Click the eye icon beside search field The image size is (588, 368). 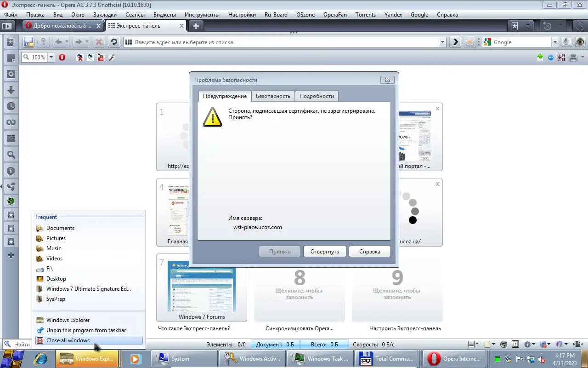[581, 42]
